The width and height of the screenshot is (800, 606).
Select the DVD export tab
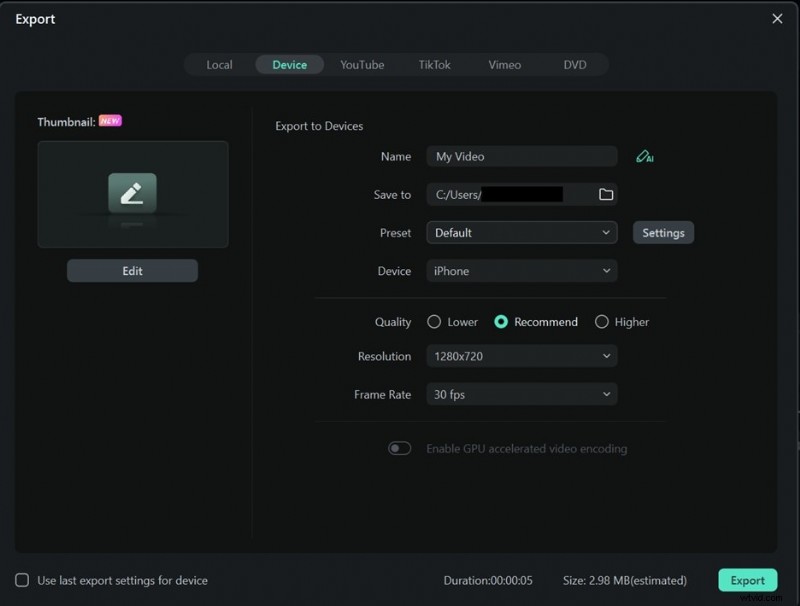(x=575, y=65)
